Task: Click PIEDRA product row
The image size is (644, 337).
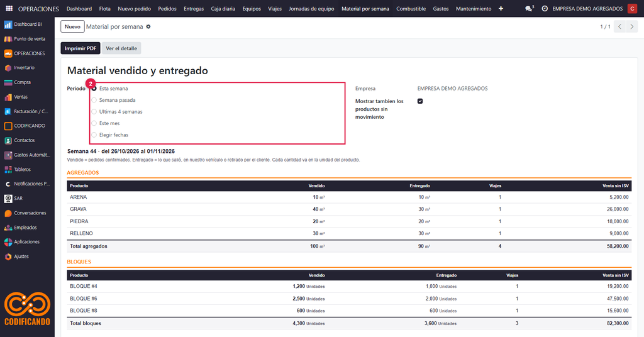Action: 349,221
